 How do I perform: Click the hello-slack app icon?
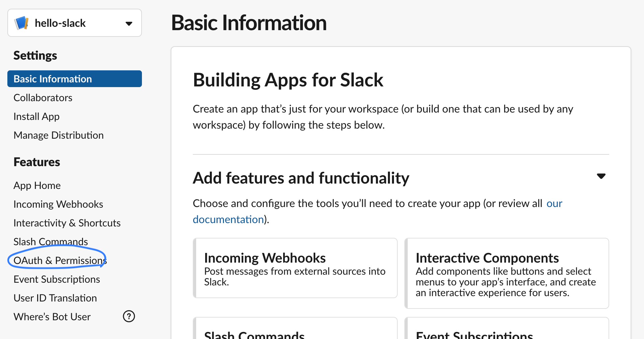(x=22, y=23)
